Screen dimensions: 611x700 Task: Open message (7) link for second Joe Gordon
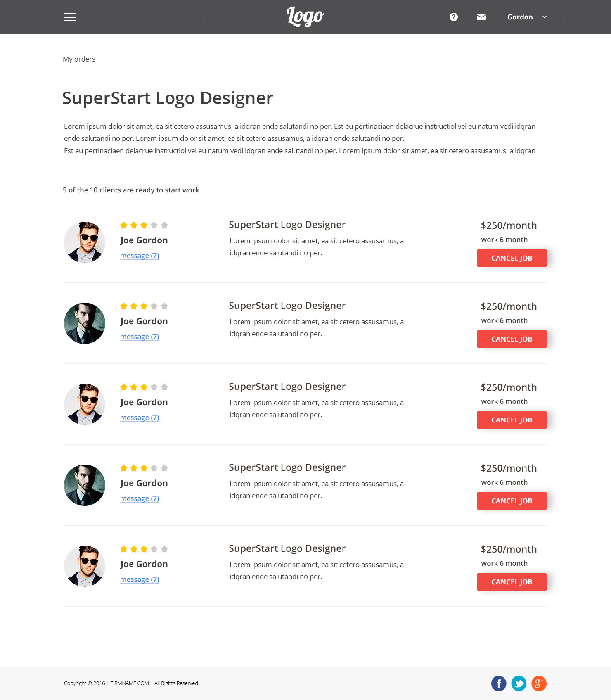tap(140, 337)
